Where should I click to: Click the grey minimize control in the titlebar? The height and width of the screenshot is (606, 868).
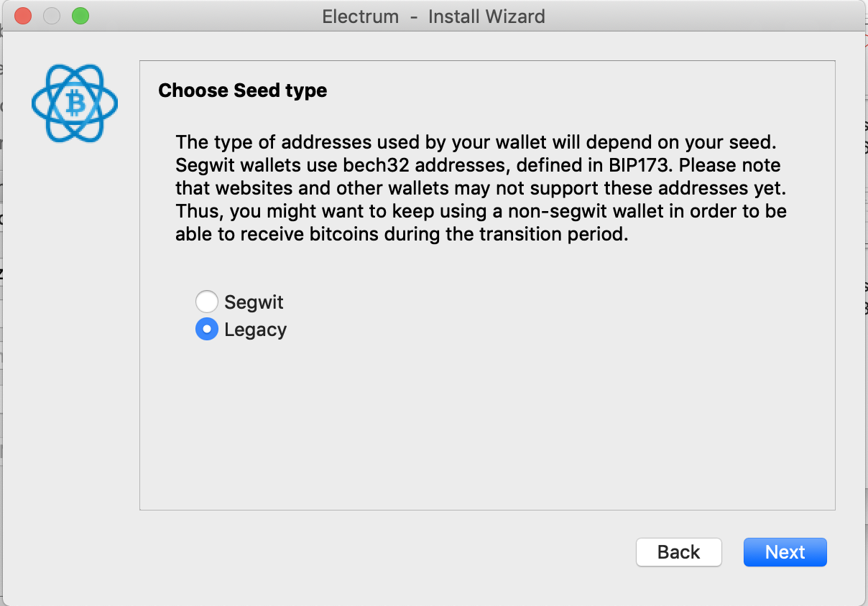point(51,16)
